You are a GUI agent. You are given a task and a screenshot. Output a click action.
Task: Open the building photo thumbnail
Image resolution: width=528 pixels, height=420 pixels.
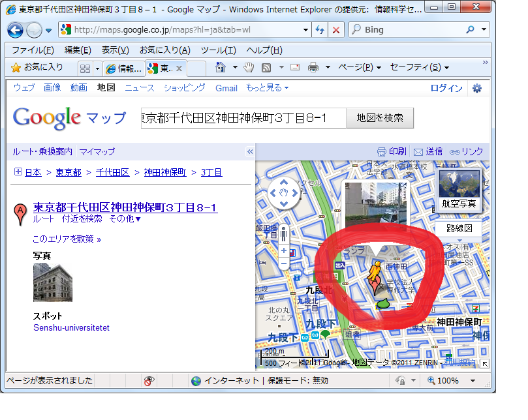coord(53,282)
